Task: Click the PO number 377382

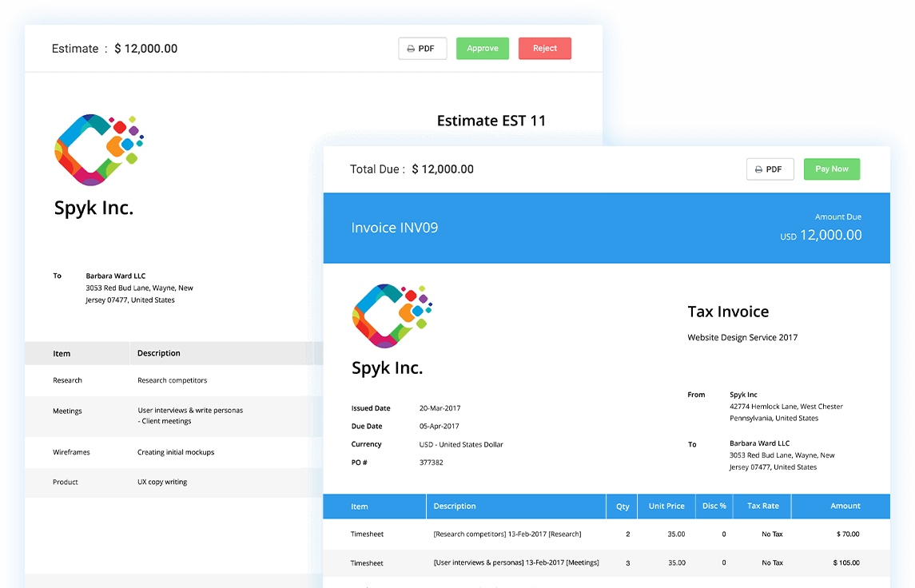Action: point(431,463)
